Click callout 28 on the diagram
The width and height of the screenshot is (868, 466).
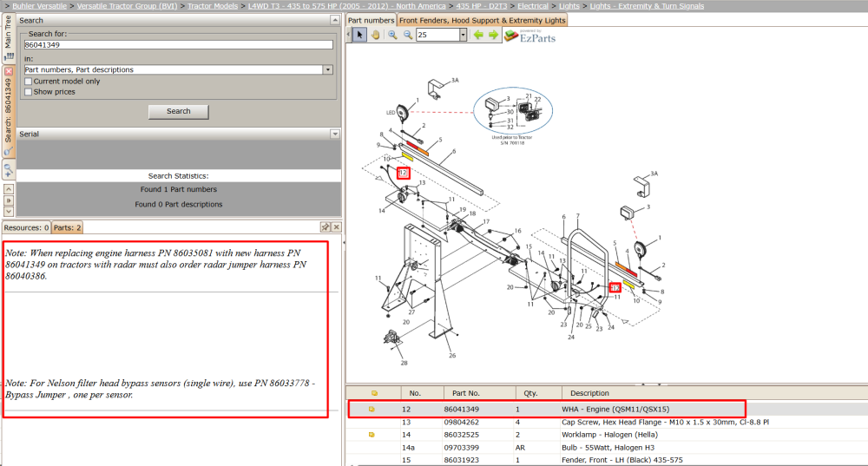404,363
